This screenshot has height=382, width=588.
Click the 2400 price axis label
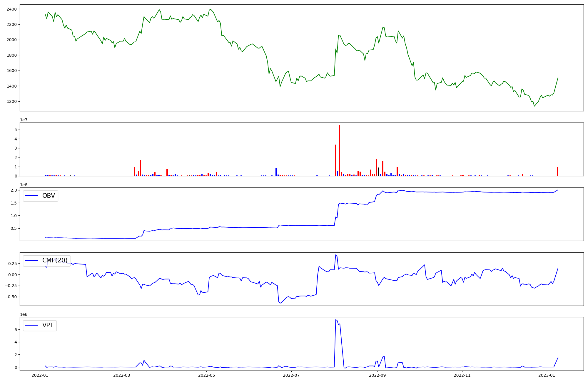tap(11, 9)
